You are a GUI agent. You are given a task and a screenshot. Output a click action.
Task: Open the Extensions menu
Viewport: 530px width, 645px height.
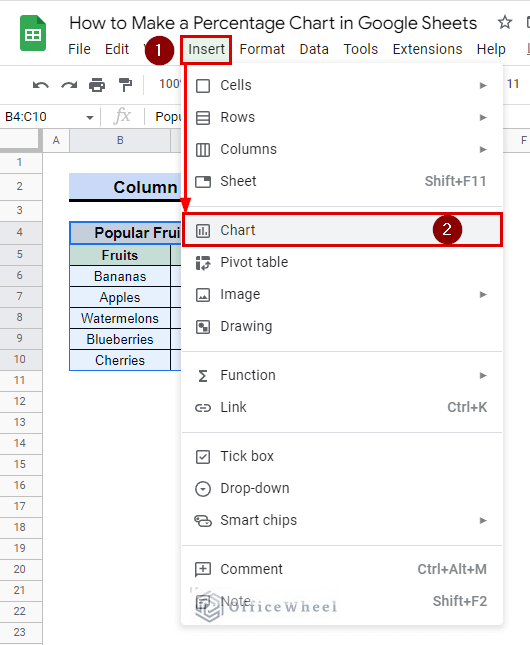[427, 49]
